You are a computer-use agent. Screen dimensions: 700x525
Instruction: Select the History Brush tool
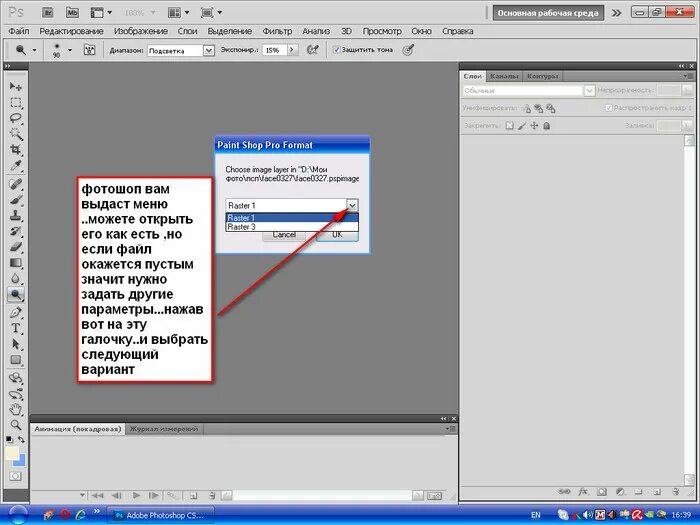[x=16, y=231]
